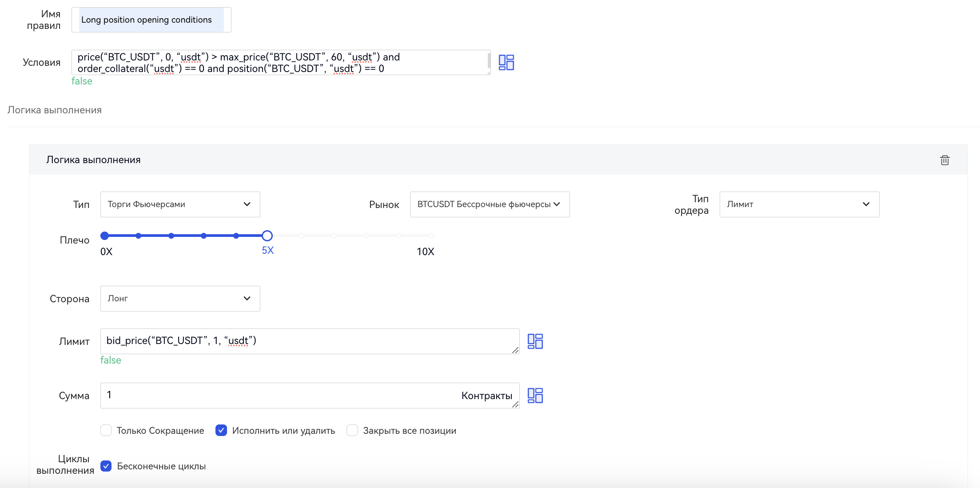Open formula builder icon beside Лимит field
Image resolution: width=980 pixels, height=488 pixels.
pos(535,341)
